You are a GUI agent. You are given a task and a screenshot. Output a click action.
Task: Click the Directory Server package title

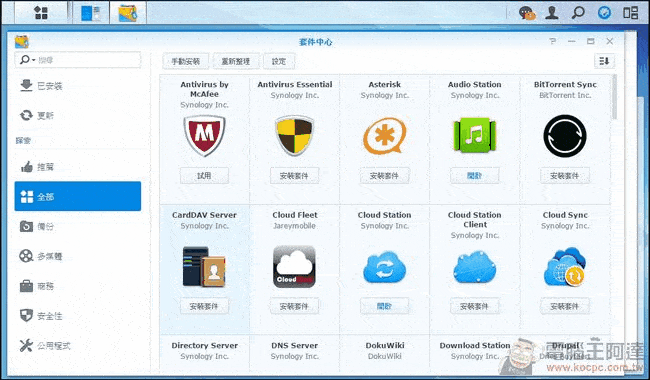tap(204, 345)
